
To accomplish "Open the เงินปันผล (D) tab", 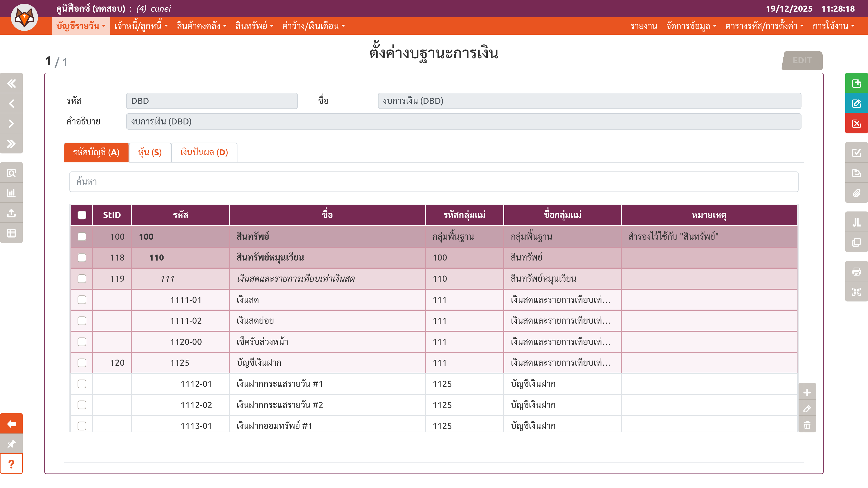I will [204, 153].
